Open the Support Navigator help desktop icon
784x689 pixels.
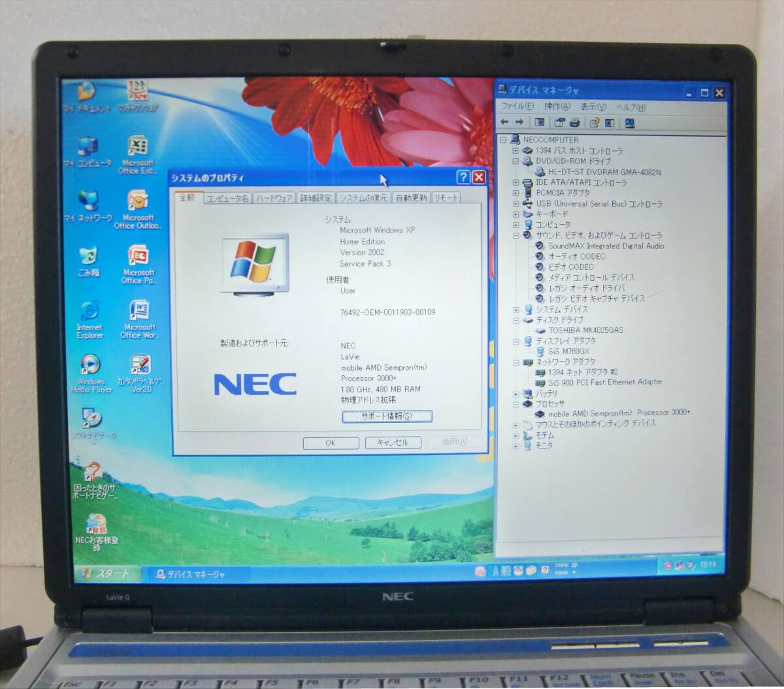[95, 481]
